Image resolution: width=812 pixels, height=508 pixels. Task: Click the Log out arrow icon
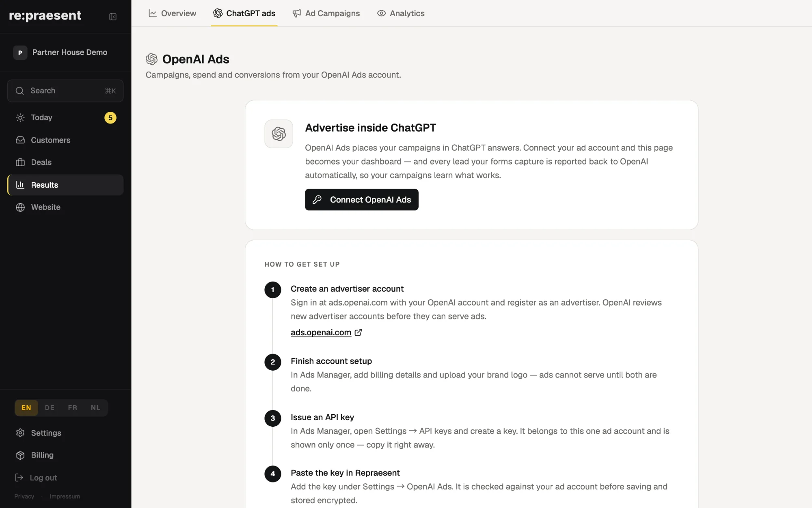19,478
